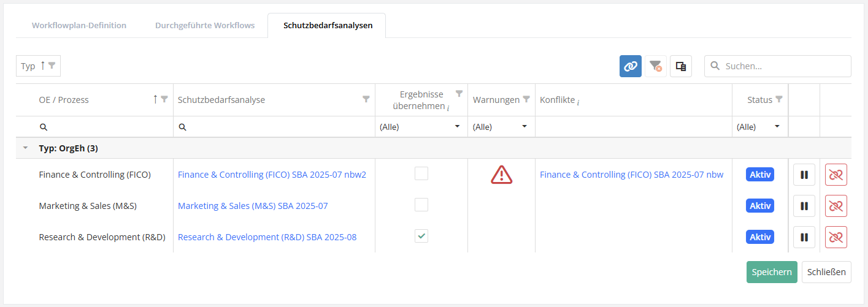Unlink the Finance & Controlling analysis
Screen dimensions: 868x307
pyautogui.click(x=835, y=175)
